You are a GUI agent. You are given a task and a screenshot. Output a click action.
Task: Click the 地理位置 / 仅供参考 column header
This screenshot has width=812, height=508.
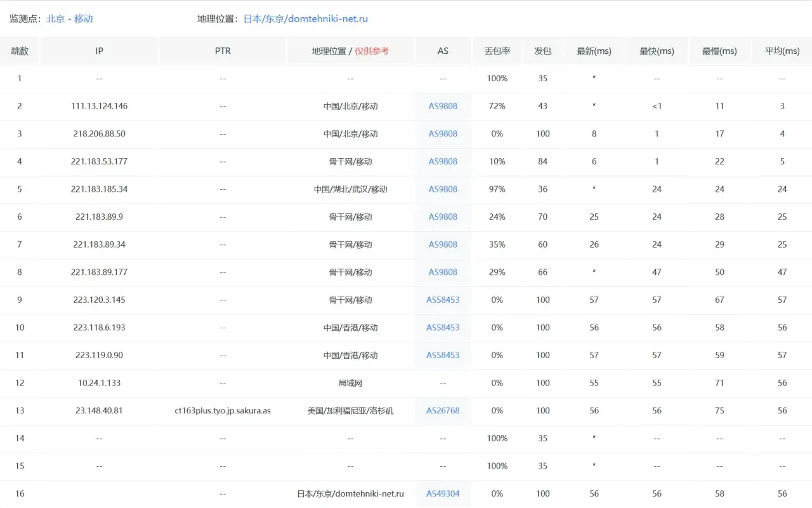(x=350, y=51)
